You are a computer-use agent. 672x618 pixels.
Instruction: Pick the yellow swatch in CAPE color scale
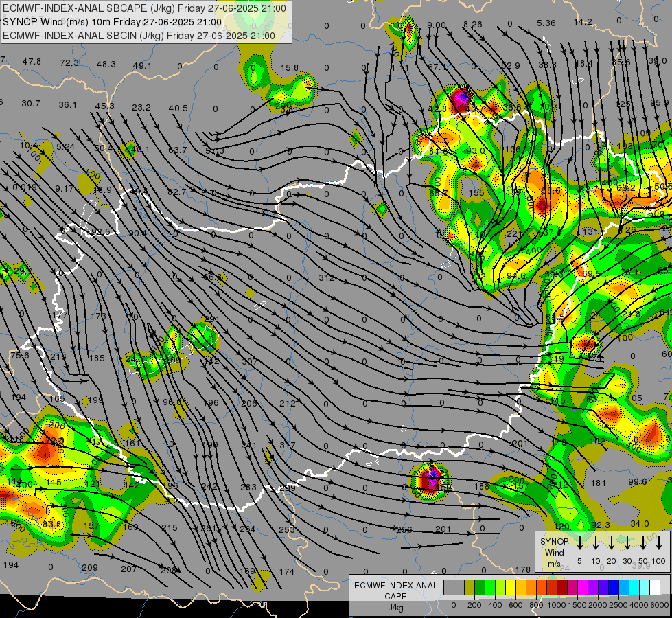tap(511, 587)
